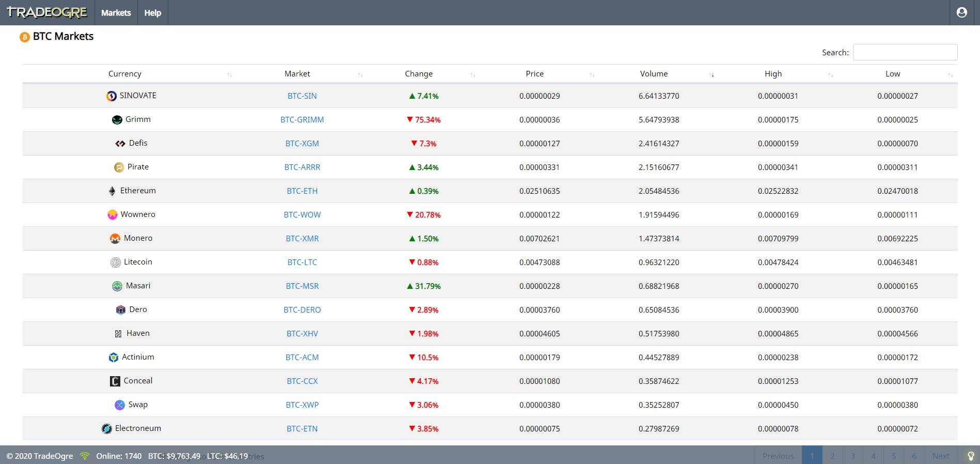Sort the table by Price column

pos(534,74)
